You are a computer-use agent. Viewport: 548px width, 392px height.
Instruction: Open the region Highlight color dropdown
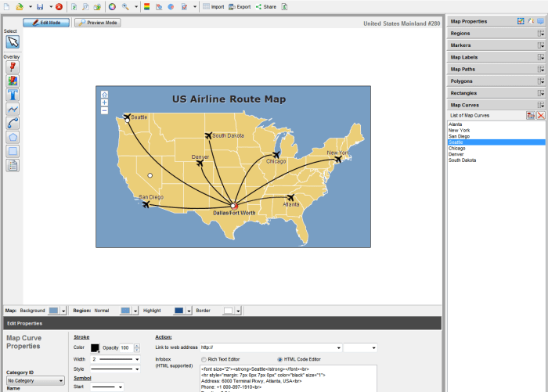pyautogui.click(x=189, y=311)
